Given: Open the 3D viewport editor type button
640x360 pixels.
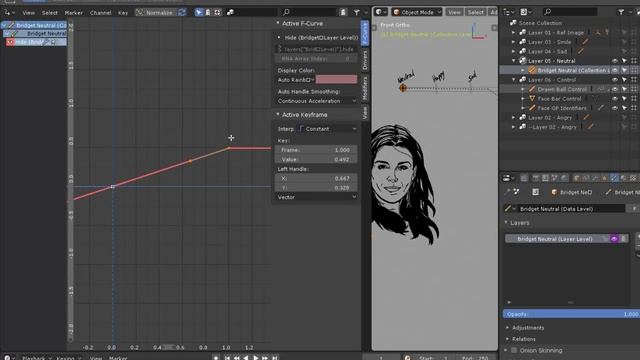Looking at the screenshot, I should [380, 12].
